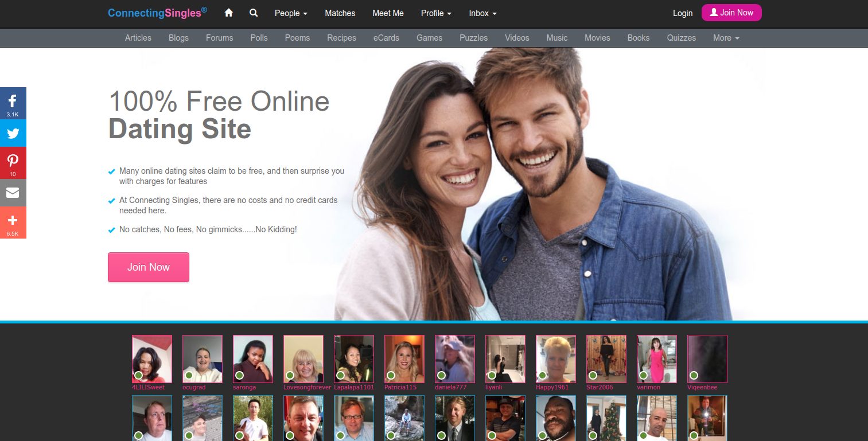Open Happy1961's profile photo
The image size is (868, 441).
point(556,359)
